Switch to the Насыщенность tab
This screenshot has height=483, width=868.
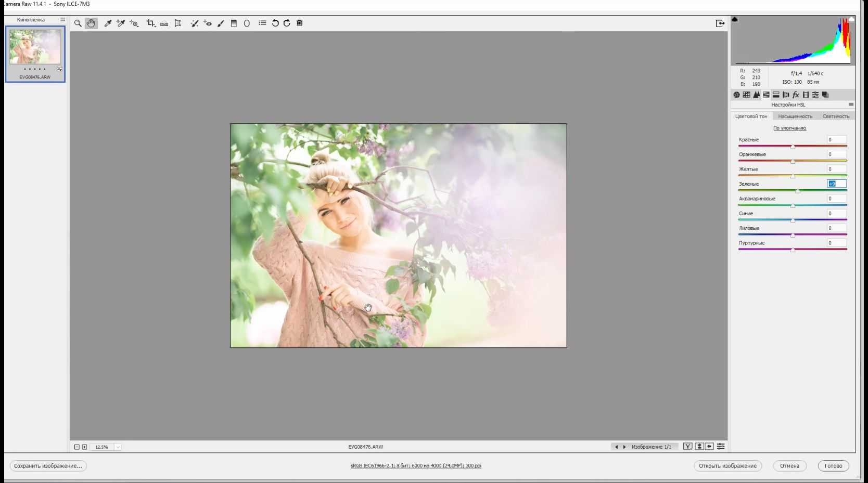(x=795, y=116)
